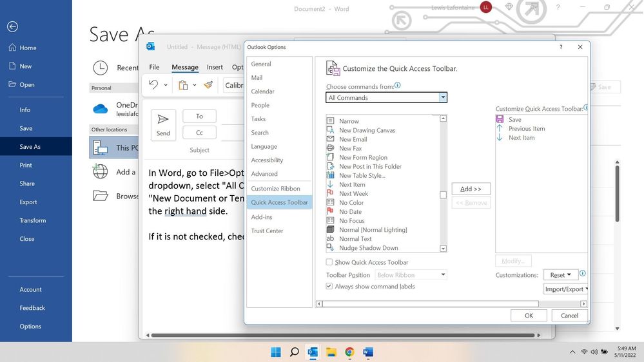Select Normal Text command
The image size is (644, 362).
tap(355, 238)
